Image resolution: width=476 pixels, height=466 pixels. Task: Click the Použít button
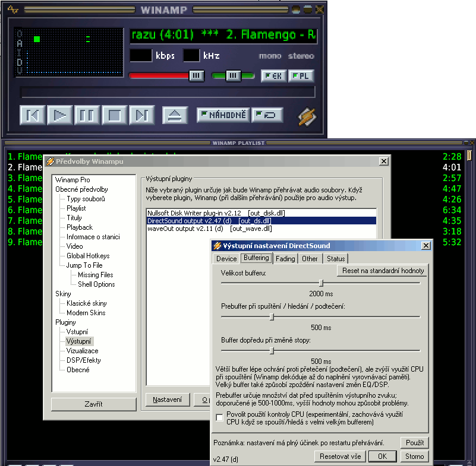pos(415,443)
